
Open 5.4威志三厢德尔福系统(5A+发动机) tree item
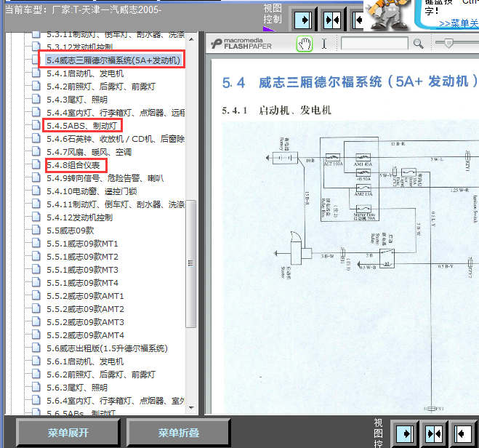point(113,60)
